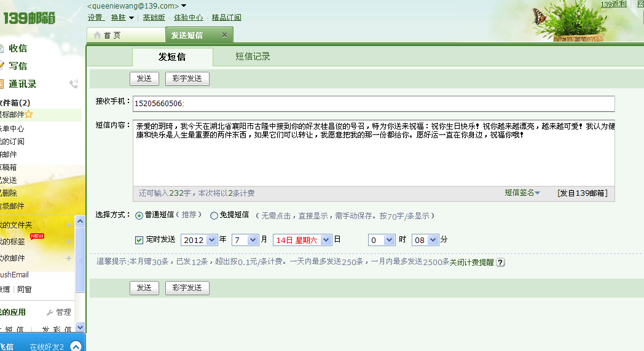Open PushEmail in sidebar
Viewport: 644px width, 351px height.
point(14,275)
